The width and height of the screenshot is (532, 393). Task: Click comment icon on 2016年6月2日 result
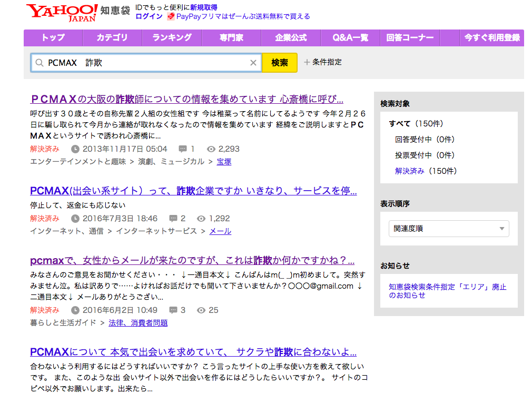point(173,310)
